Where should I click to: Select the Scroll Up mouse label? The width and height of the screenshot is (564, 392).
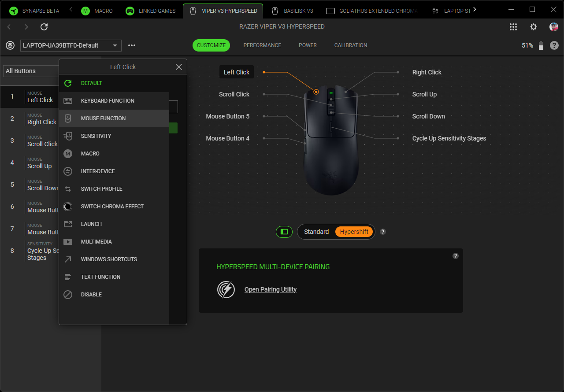click(425, 94)
